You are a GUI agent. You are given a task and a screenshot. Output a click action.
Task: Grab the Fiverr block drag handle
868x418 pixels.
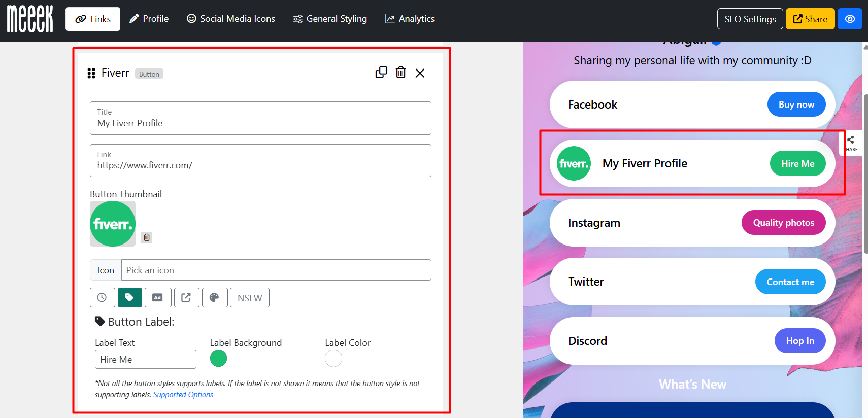point(91,73)
